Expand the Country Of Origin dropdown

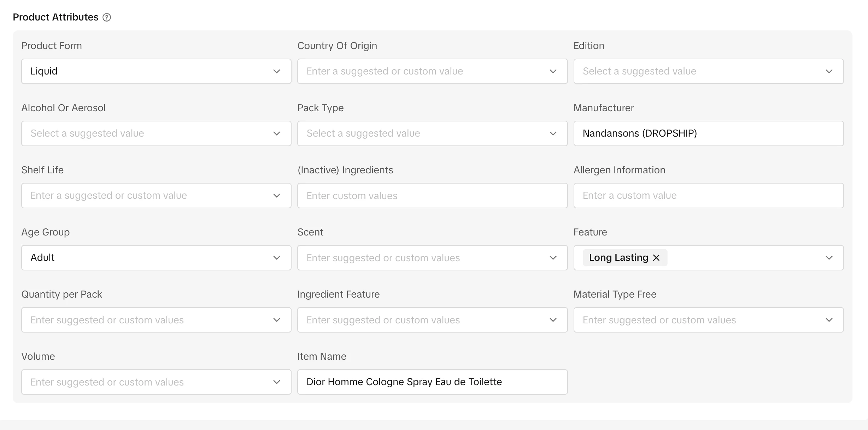[432, 71]
